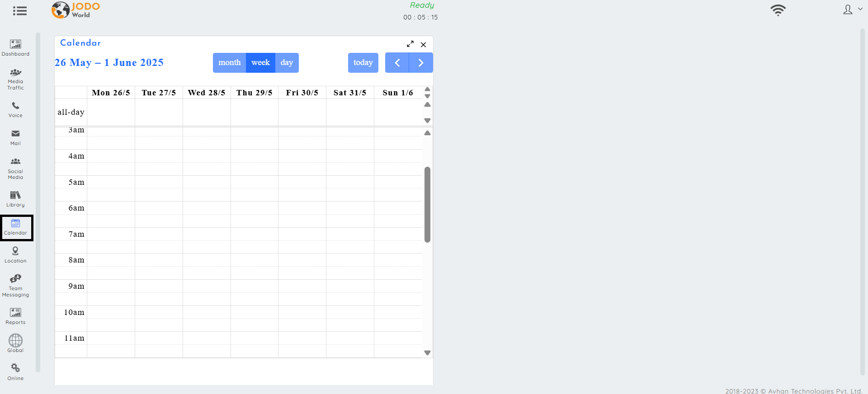This screenshot has width=868, height=394.
Task: Click the calendar time grid scrollbar thumb
Action: coord(427,205)
